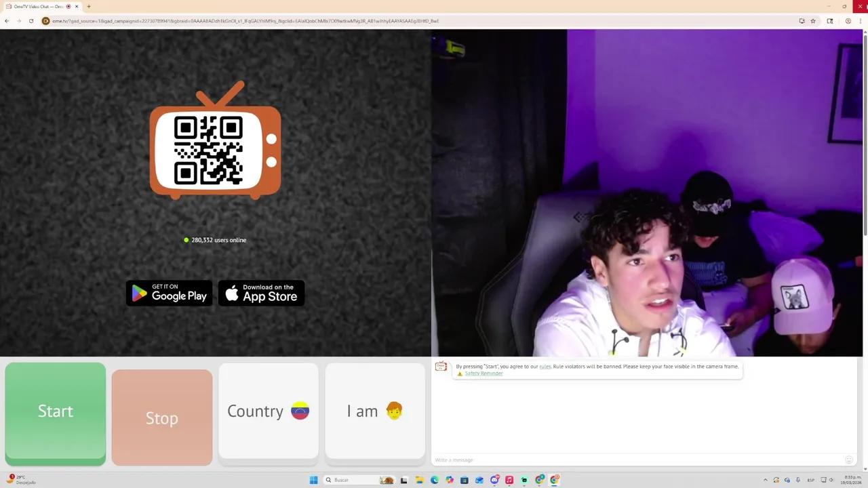Image resolution: width=868 pixels, height=488 pixels.
Task: Open Task View from the taskbar
Action: click(x=403, y=480)
